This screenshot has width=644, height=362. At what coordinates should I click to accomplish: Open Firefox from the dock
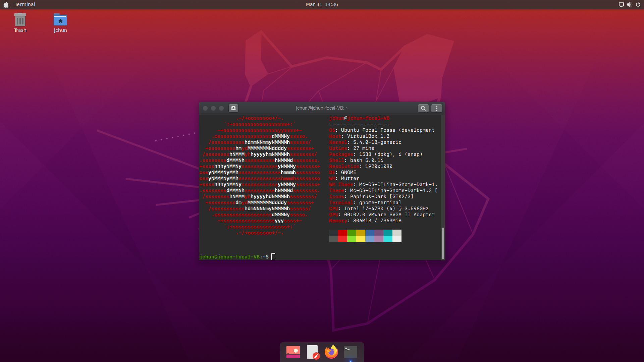pos(331,352)
